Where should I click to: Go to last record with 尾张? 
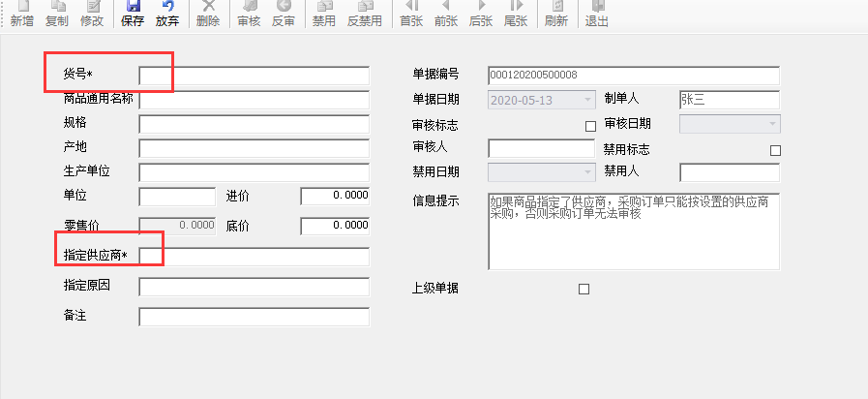tap(516, 14)
